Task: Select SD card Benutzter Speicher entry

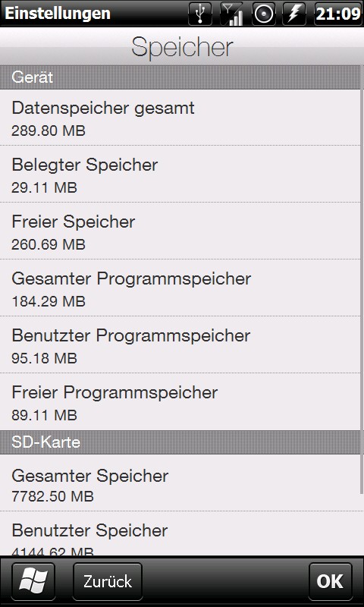Action: click(x=180, y=534)
